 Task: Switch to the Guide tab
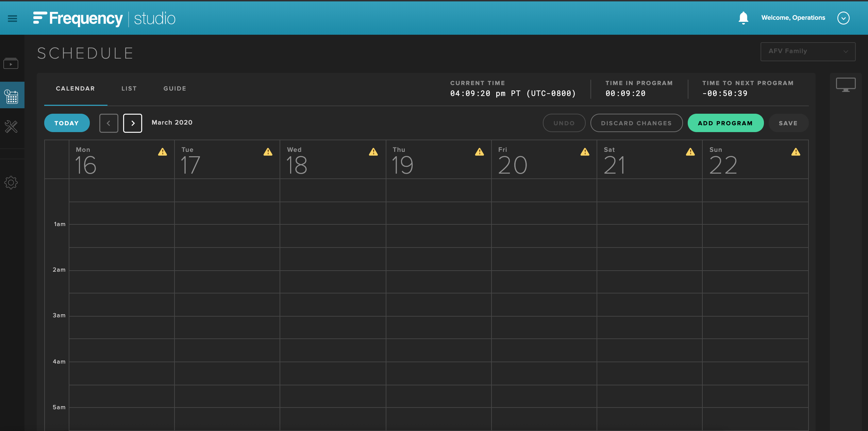(175, 89)
